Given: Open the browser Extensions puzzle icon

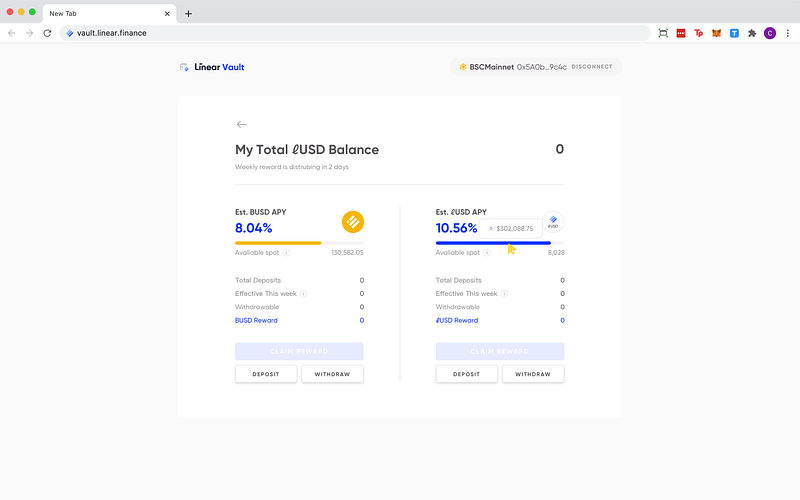Looking at the screenshot, I should (x=752, y=33).
